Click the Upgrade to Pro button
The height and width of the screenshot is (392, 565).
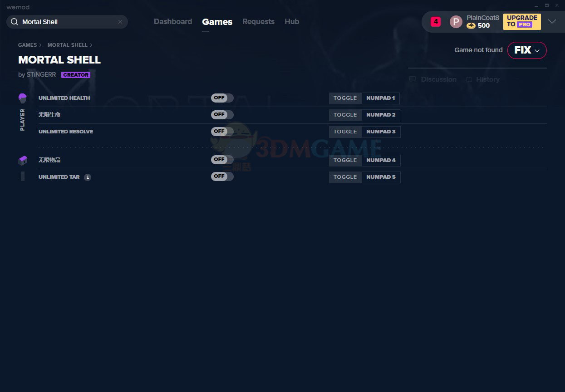pyautogui.click(x=521, y=21)
